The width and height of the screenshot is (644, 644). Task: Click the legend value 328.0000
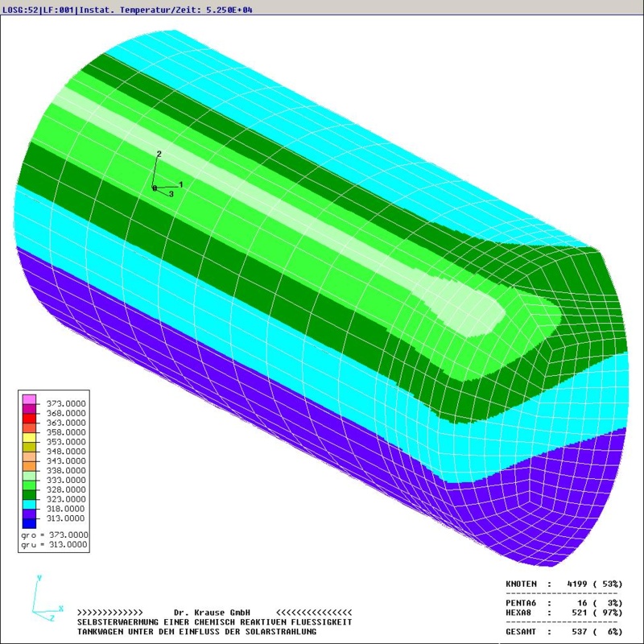(x=66, y=489)
